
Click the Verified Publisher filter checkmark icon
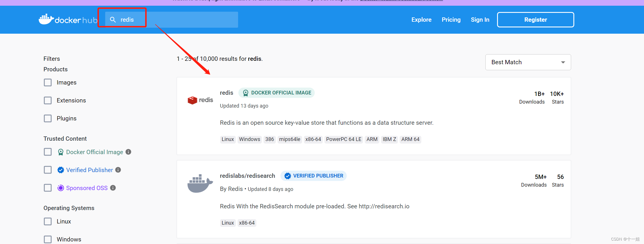(x=61, y=170)
